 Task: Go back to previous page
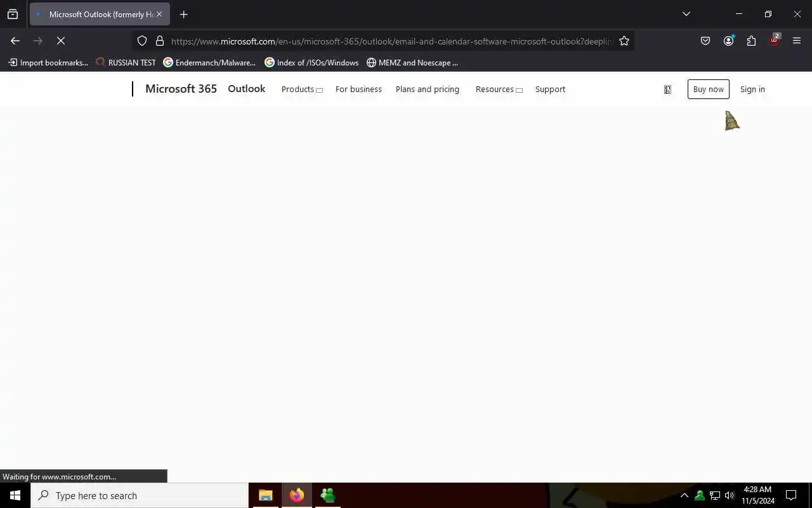tap(15, 41)
